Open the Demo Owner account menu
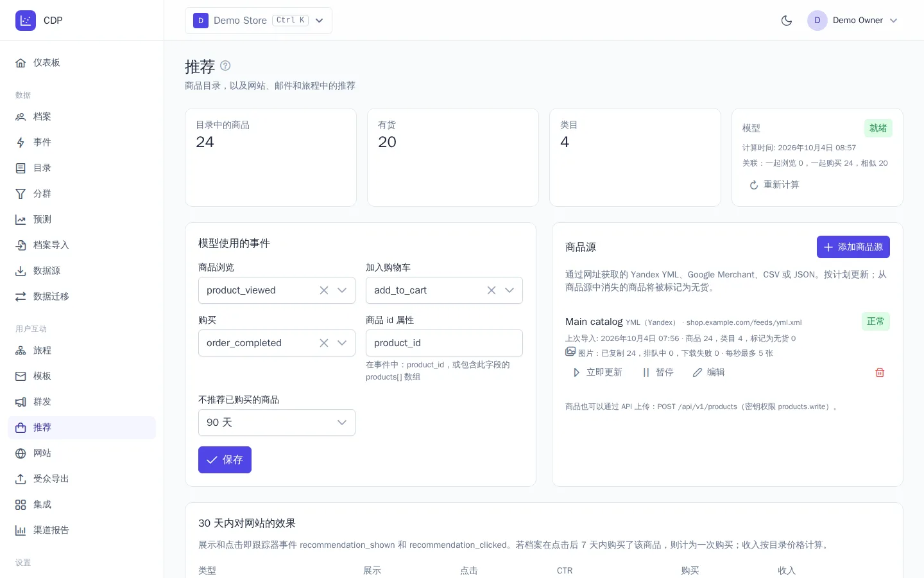Viewport: 924px width, 578px height. [x=853, y=21]
